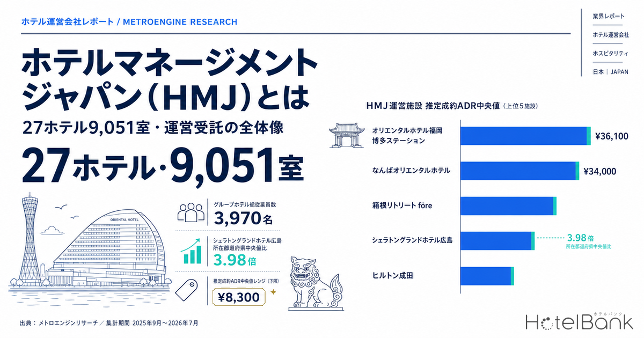Click the グループホテル総従業員数 caption
The height and width of the screenshot is (338, 644).
tap(244, 204)
